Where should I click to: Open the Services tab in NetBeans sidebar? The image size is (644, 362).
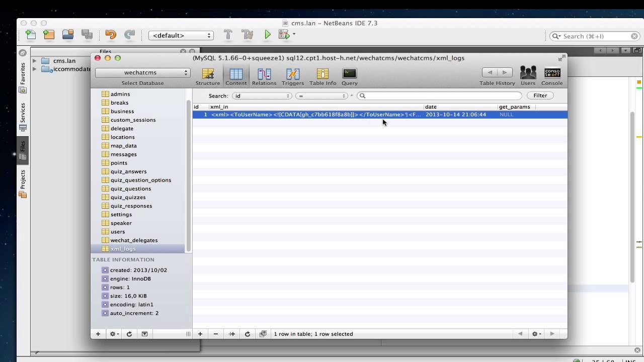coord(23,117)
